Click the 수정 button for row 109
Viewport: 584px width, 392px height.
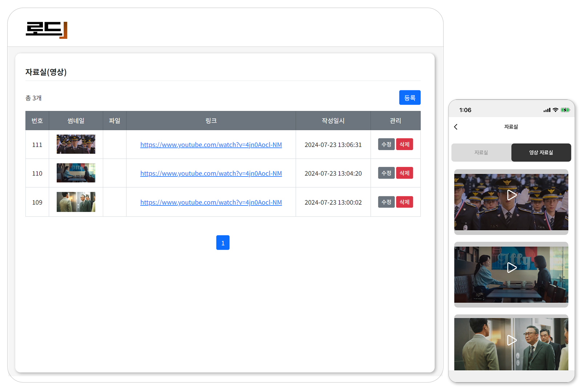(x=386, y=202)
